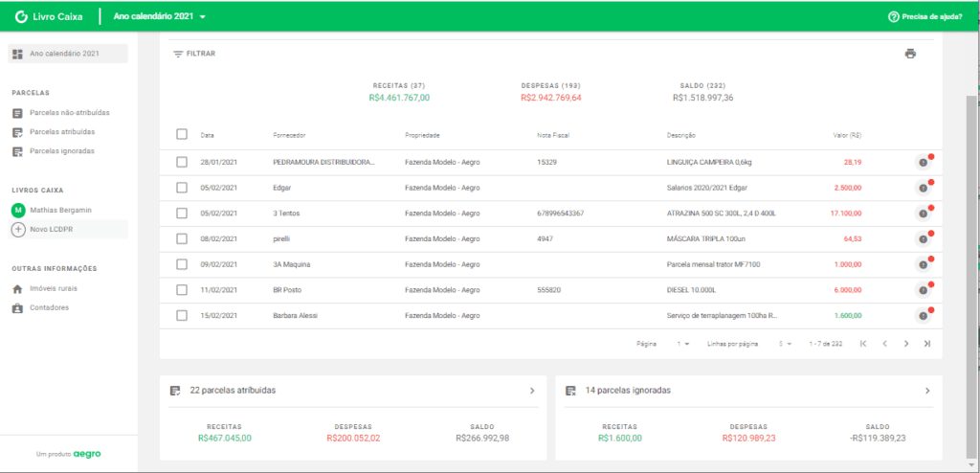Viewport: 980px width, 473px height.
Task: Expand the 22 parcelas atribuídas card
Action: pyautogui.click(x=532, y=391)
